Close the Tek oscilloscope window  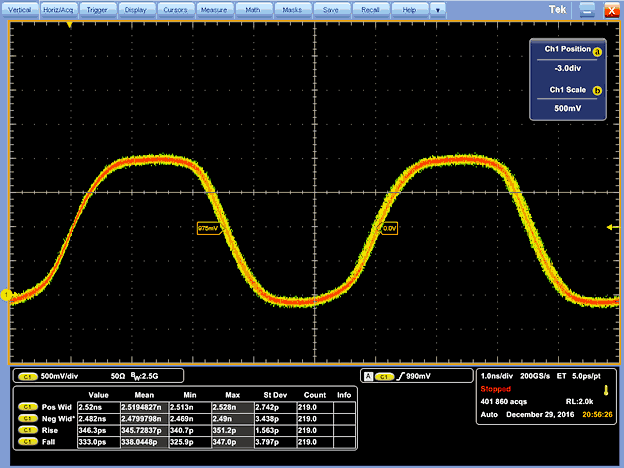612,10
